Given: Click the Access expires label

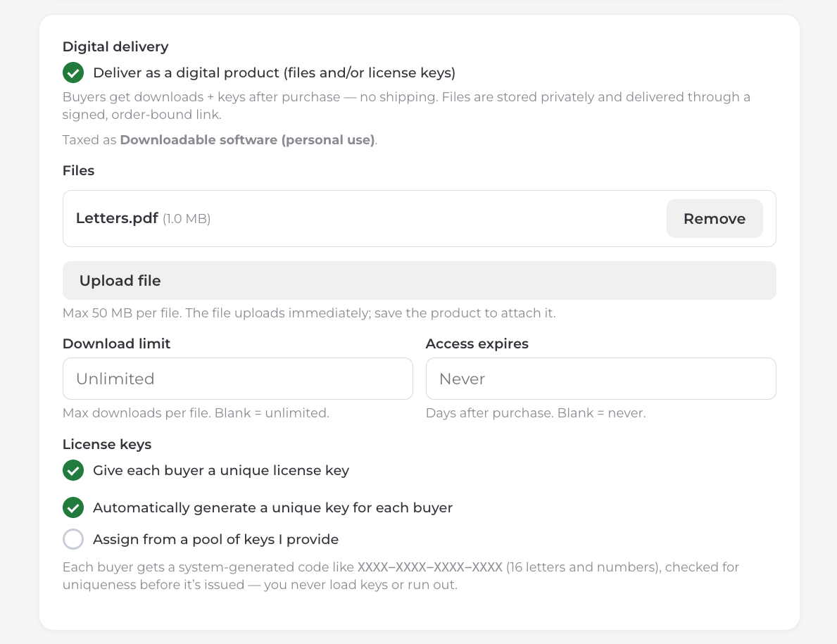Looking at the screenshot, I should click(x=477, y=343).
